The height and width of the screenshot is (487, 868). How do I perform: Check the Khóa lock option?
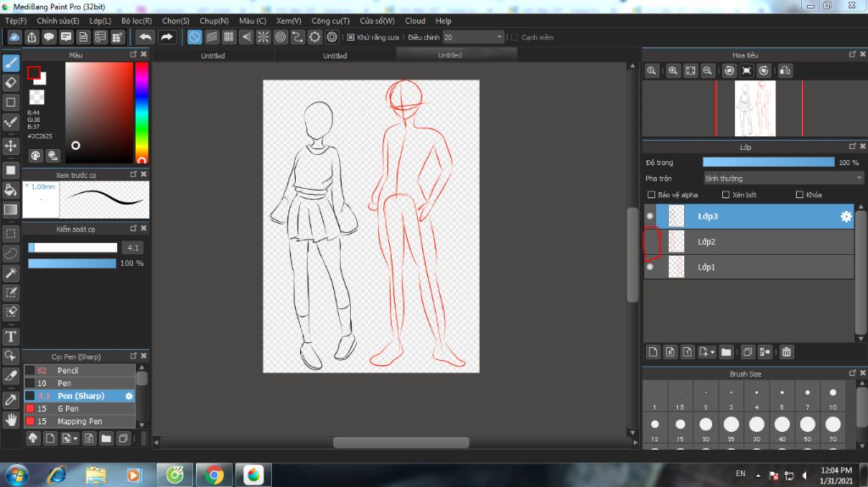799,195
